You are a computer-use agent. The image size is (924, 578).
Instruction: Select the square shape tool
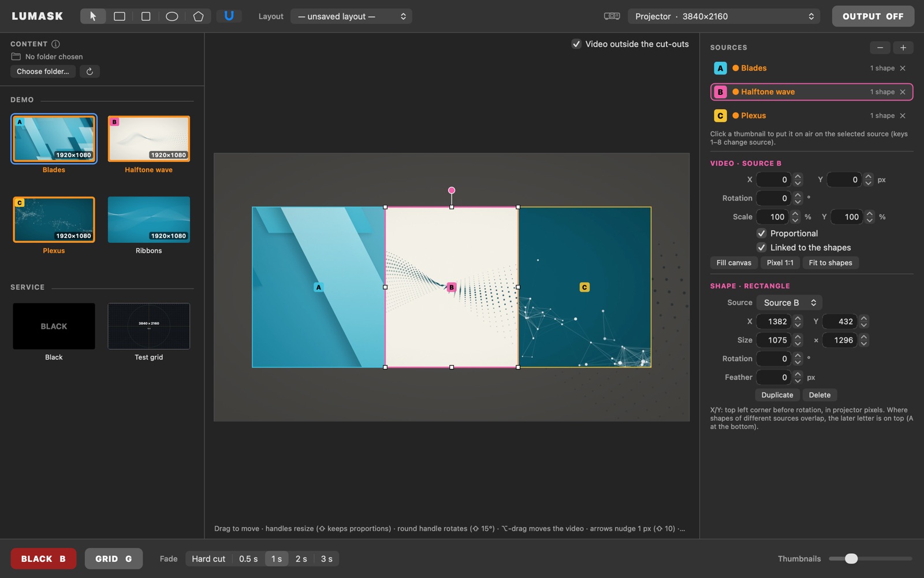(146, 16)
